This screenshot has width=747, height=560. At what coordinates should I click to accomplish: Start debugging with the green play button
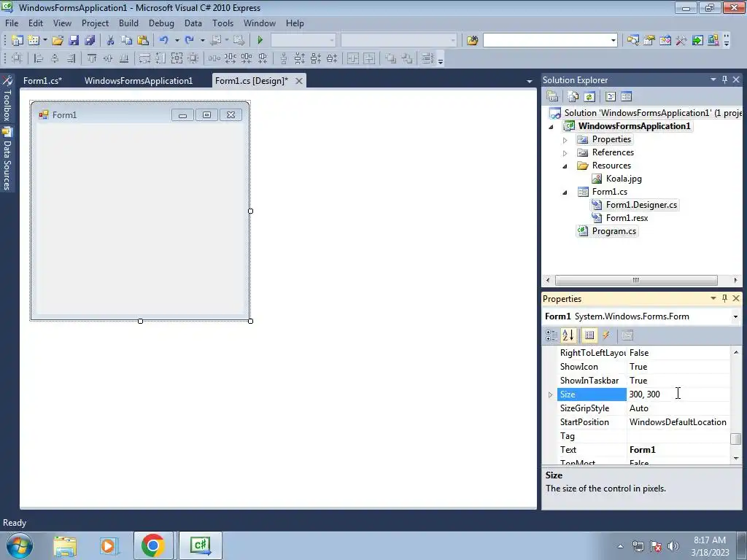[260, 41]
